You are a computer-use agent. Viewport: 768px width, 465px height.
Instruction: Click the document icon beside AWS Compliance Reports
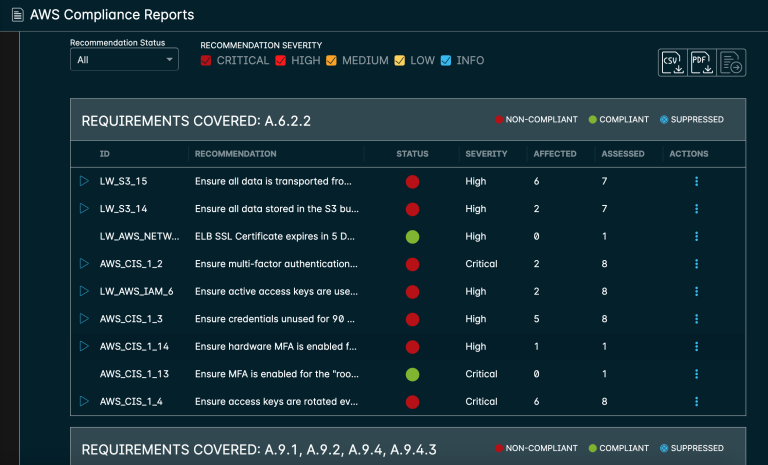(18, 15)
